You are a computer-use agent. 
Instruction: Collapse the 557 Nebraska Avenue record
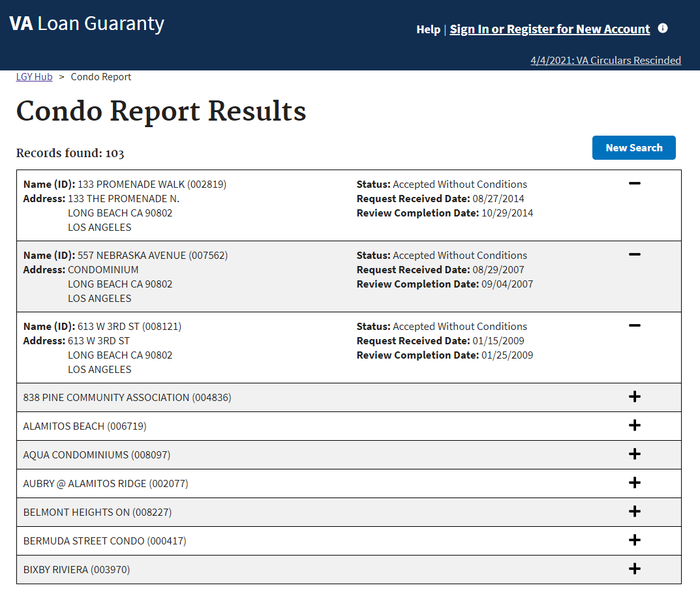click(634, 255)
